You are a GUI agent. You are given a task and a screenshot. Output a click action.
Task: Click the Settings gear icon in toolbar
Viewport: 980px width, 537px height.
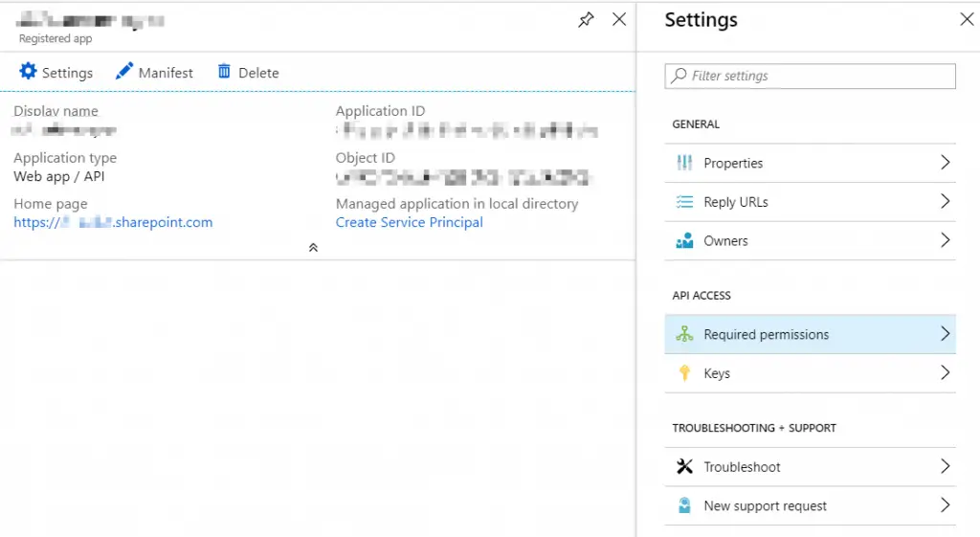coord(28,72)
